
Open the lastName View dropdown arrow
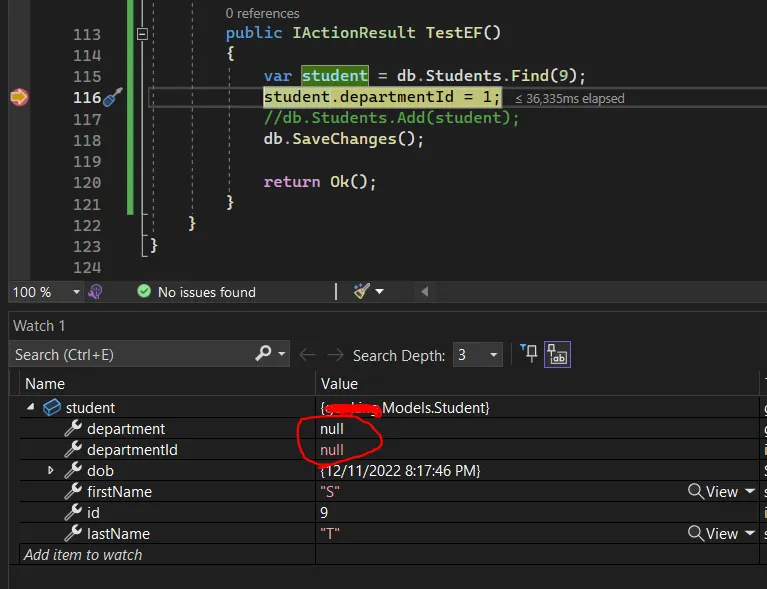pyautogui.click(x=750, y=533)
